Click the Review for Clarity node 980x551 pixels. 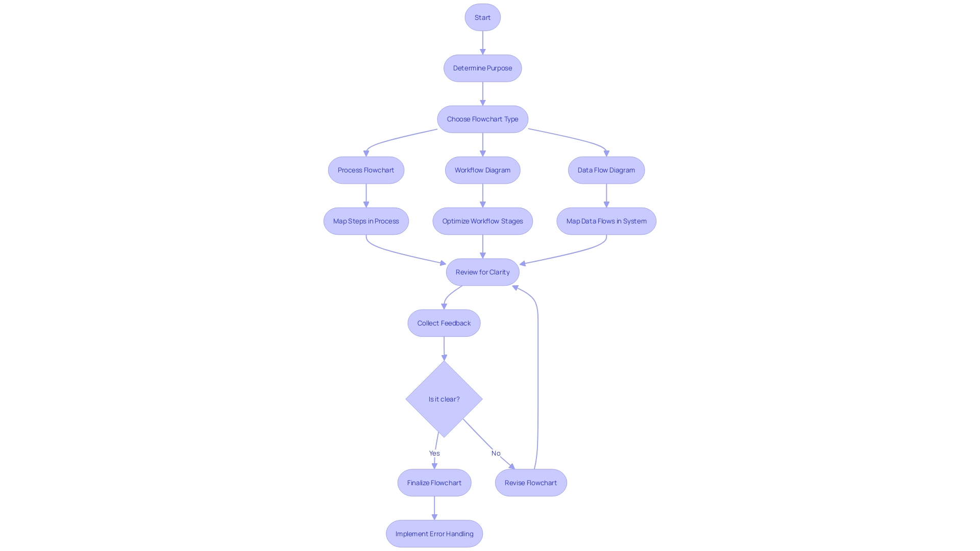[482, 272]
